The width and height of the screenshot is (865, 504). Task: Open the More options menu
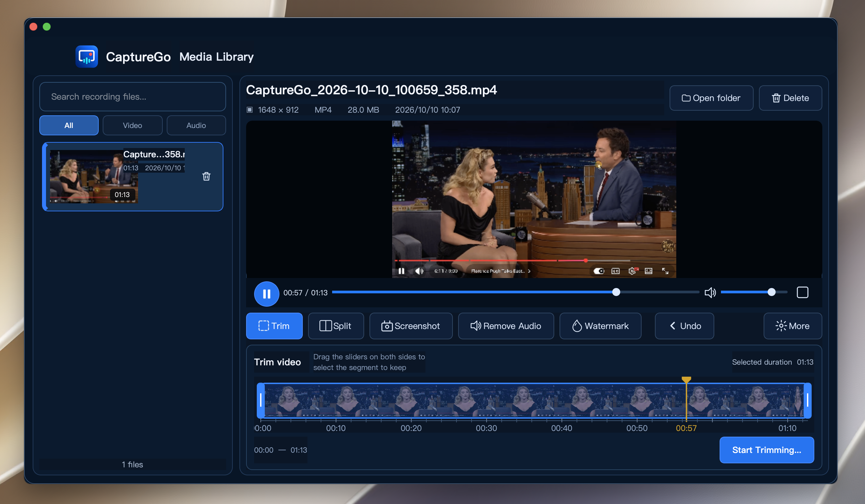coord(792,326)
